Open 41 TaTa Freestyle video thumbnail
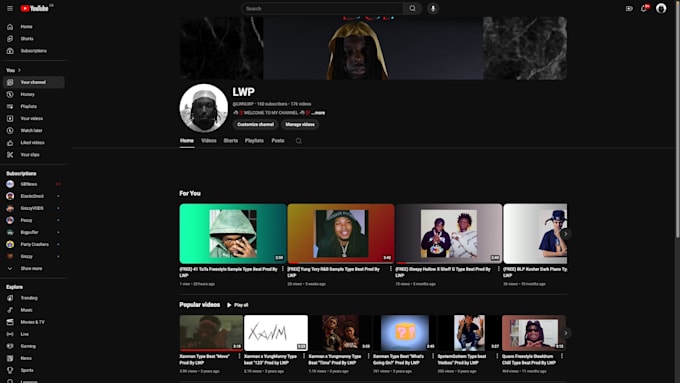Screen dimensions: 680x383 233,234
